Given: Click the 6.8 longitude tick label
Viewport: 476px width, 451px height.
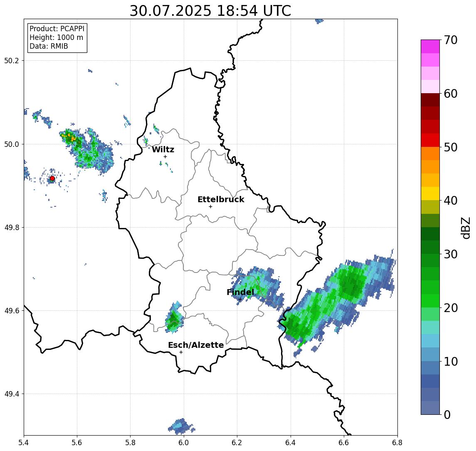Looking at the screenshot, I should (397, 443).
